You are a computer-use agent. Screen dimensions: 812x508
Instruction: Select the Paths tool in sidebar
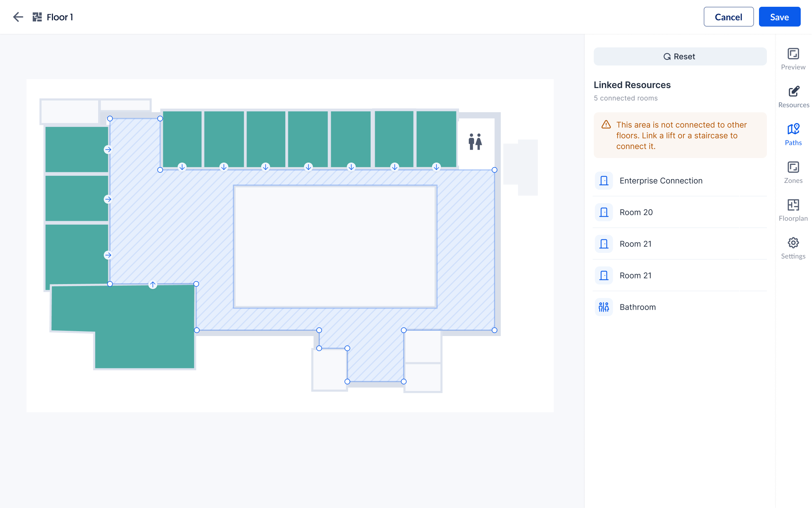(x=793, y=134)
